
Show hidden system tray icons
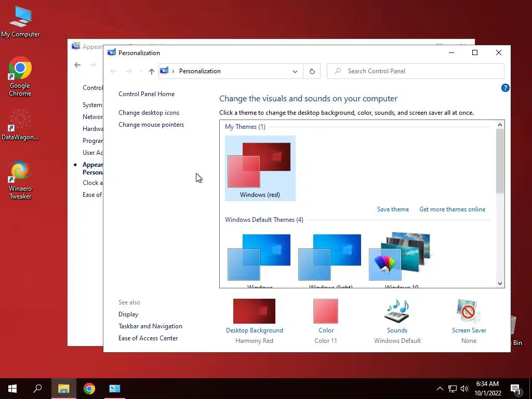[x=440, y=389]
